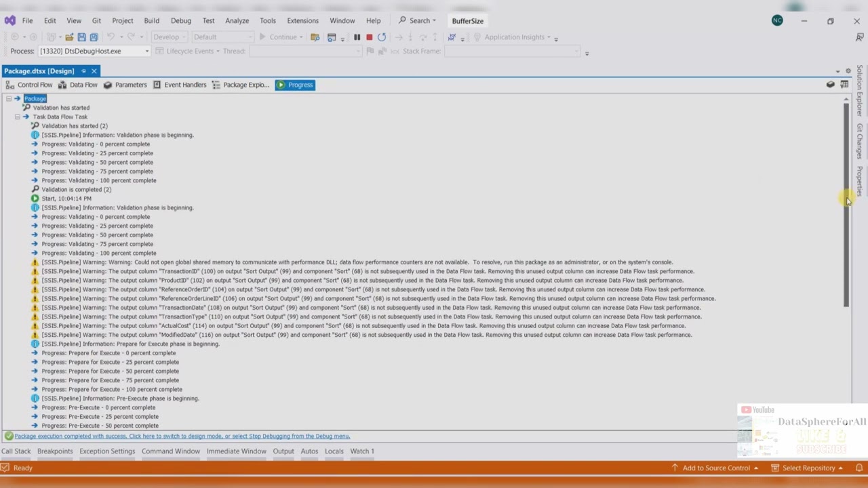868x488 pixels.
Task: Switch to the Parameters tab
Action: click(x=125, y=85)
